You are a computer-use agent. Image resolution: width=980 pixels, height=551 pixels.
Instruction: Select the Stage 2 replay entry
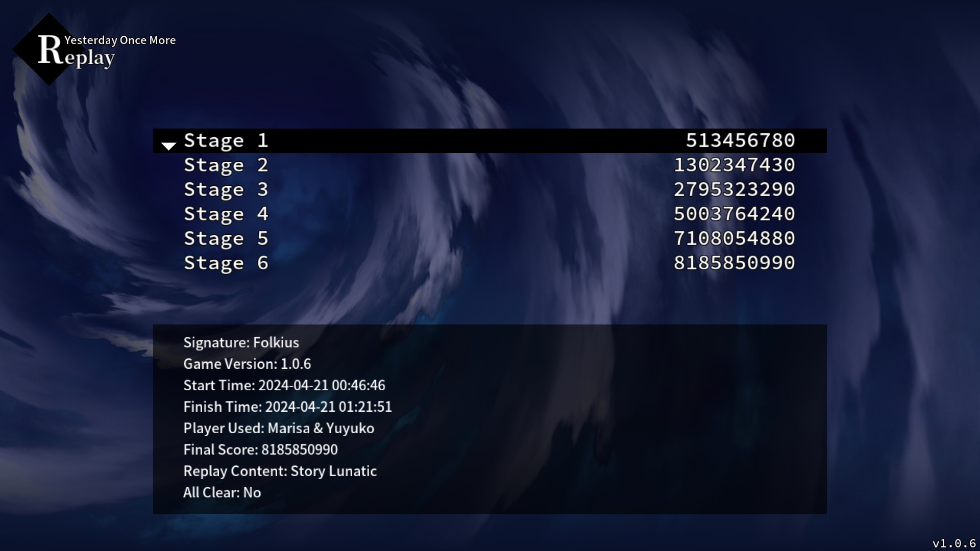pyautogui.click(x=226, y=165)
